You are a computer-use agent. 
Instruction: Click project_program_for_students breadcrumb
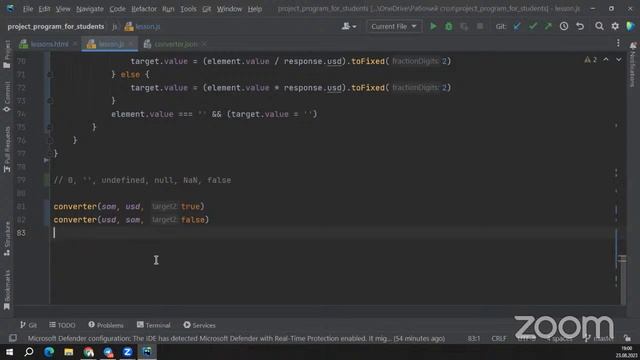[56, 27]
